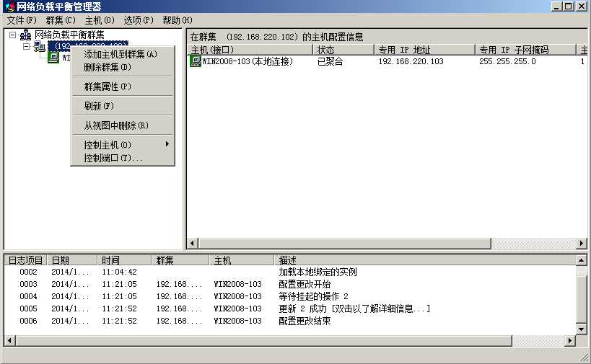591x364 pixels.
Task: Choose 删除群集(D) from the context menu
Action: (x=123, y=67)
